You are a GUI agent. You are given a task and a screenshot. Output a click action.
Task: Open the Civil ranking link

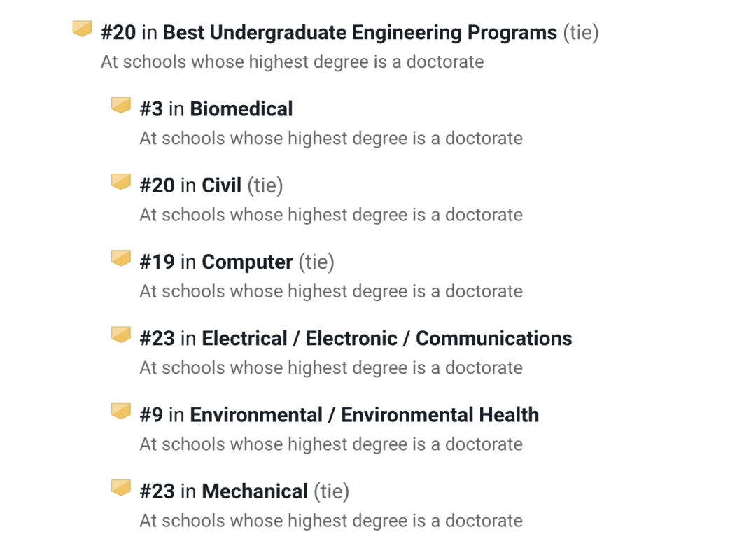pyautogui.click(x=222, y=185)
